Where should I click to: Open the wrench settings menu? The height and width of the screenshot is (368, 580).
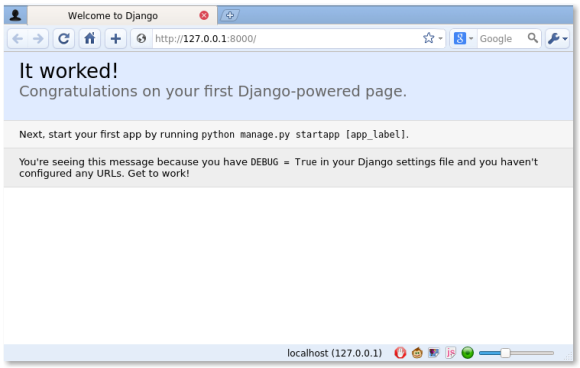click(553, 38)
